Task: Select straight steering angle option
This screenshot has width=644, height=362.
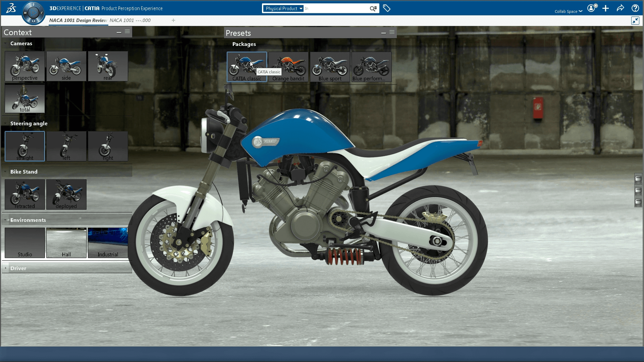Action: point(25,146)
